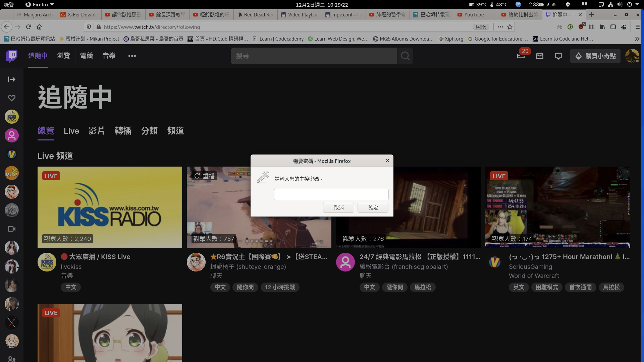Click the 中文 tag under KISS Live
Image resolution: width=644 pixels, height=362 pixels.
tap(70, 287)
